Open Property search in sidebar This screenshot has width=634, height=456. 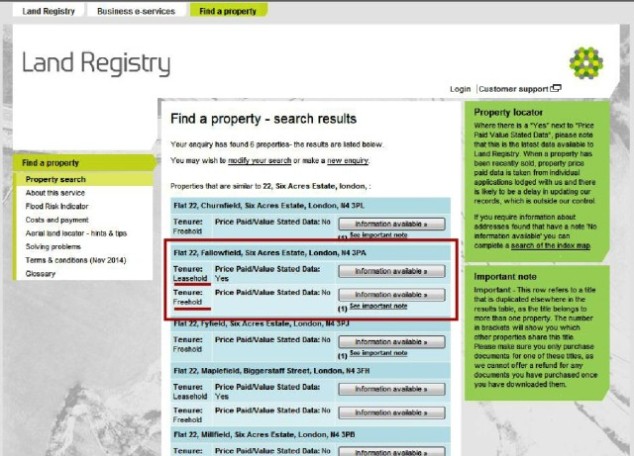[55, 180]
